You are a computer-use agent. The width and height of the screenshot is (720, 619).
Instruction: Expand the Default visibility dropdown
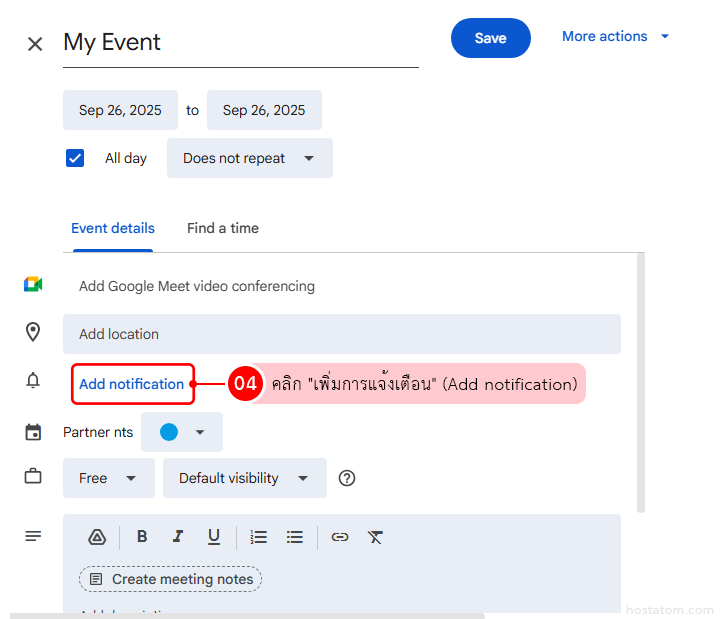244,478
